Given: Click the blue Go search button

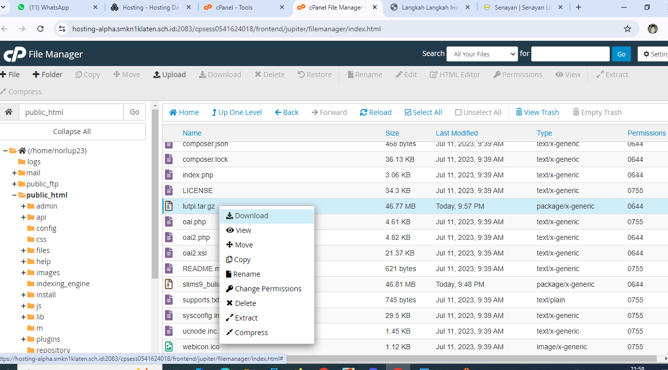Looking at the screenshot, I should coord(621,54).
